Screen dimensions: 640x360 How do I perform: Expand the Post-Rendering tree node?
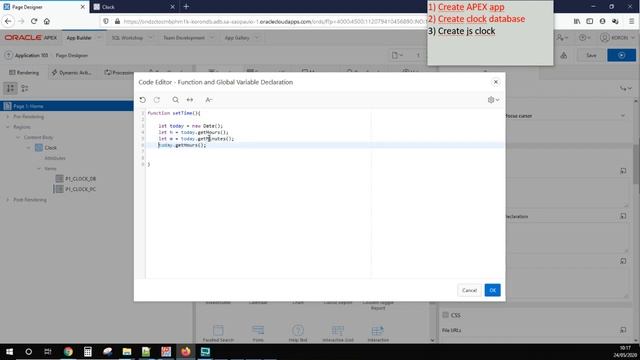coord(7,200)
